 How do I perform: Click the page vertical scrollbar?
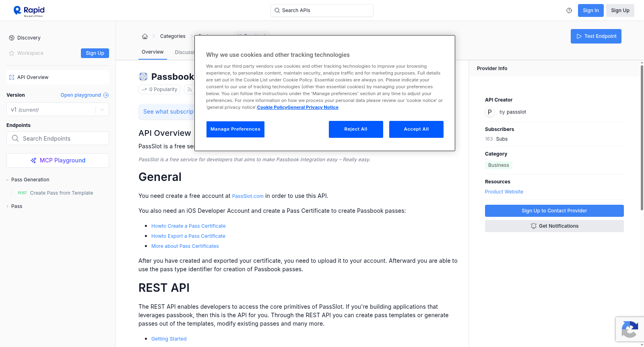(642, 137)
